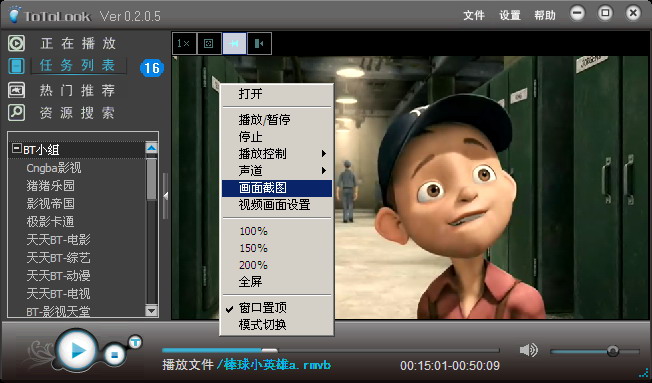Collapse the sidebar with the left-arrow handle

coord(165,196)
